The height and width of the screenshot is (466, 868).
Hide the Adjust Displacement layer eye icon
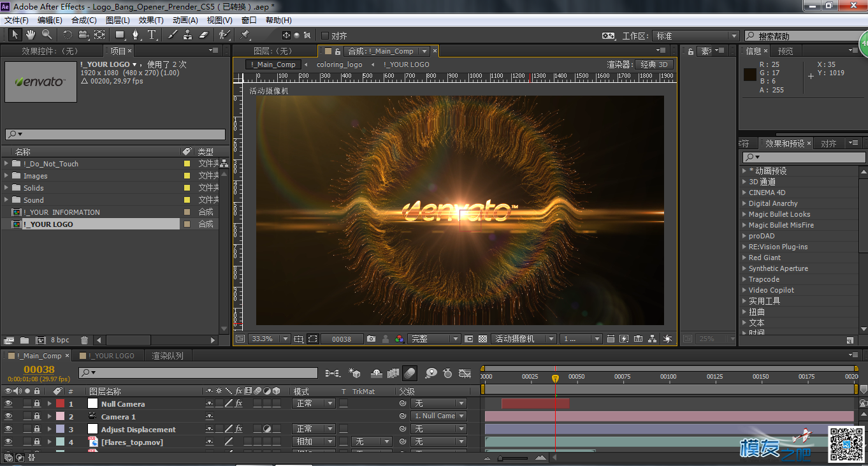pos(8,429)
